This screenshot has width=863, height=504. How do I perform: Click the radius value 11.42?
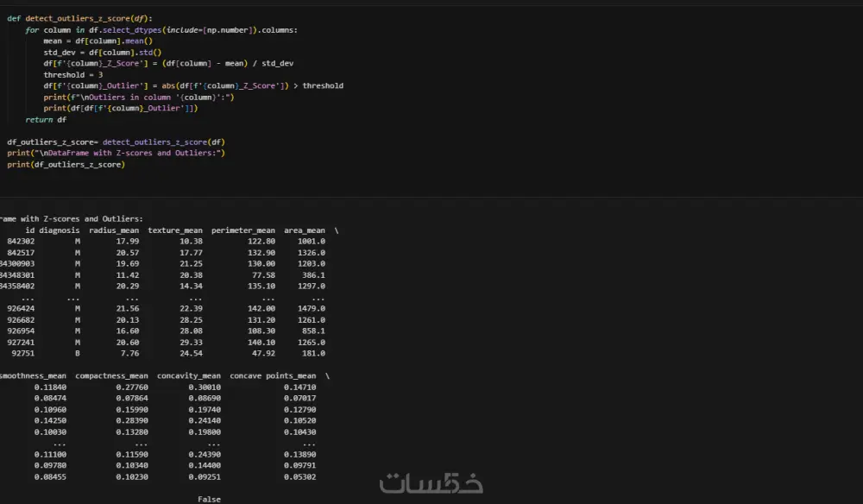[128, 275]
